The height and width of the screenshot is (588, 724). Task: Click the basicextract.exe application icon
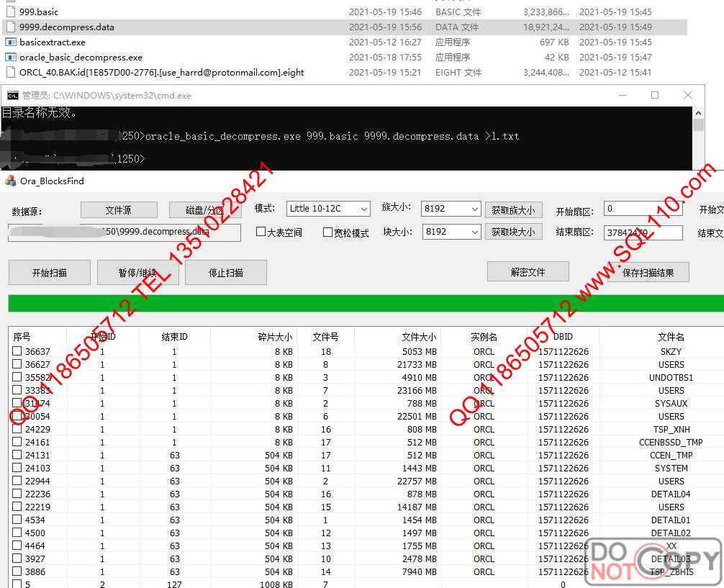click(11, 42)
